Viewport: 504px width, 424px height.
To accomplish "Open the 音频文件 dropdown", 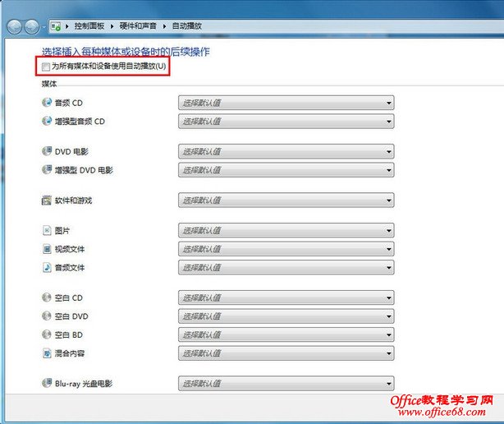I will pos(286,268).
